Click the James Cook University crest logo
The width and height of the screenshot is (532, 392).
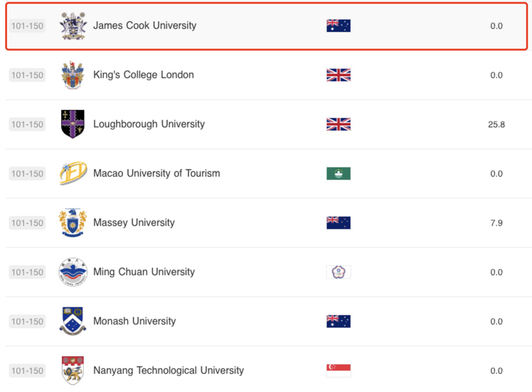tap(72, 26)
